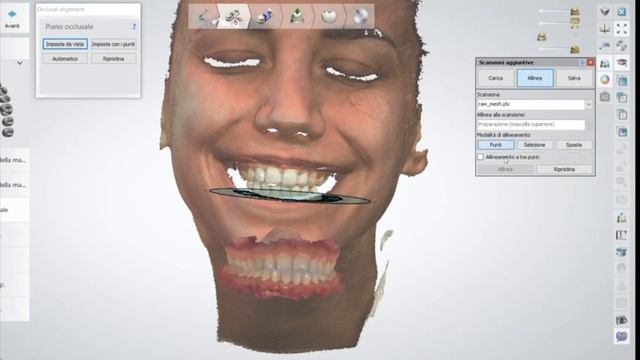Click the fit-to-view four arrows icon
The image size is (640, 360).
(x=622, y=29)
